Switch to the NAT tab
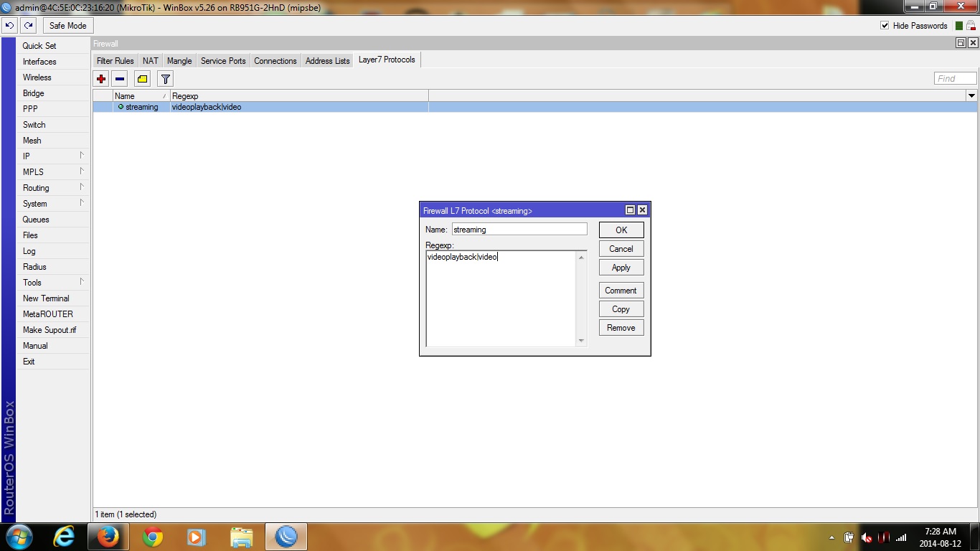This screenshot has height=551, width=980. (150, 60)
